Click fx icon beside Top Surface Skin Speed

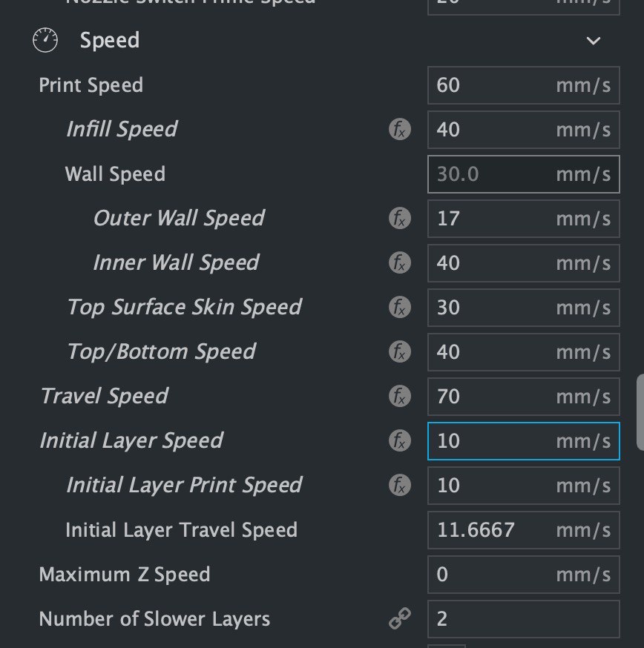coord(400,307)
